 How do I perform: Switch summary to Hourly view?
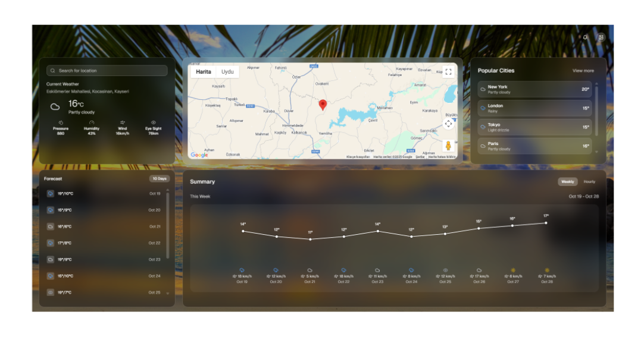[589, 182]
